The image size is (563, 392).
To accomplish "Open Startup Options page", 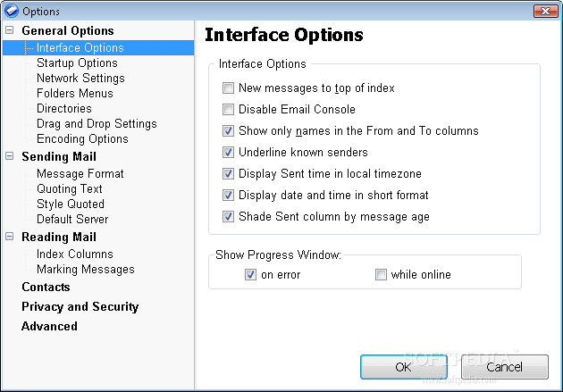I will (77, 63).
